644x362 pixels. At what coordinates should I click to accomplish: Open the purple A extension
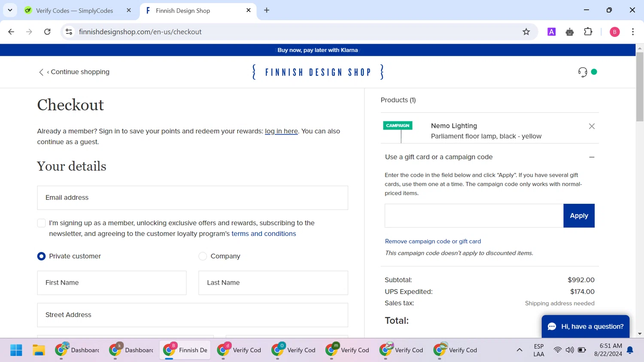click(552, 32)
